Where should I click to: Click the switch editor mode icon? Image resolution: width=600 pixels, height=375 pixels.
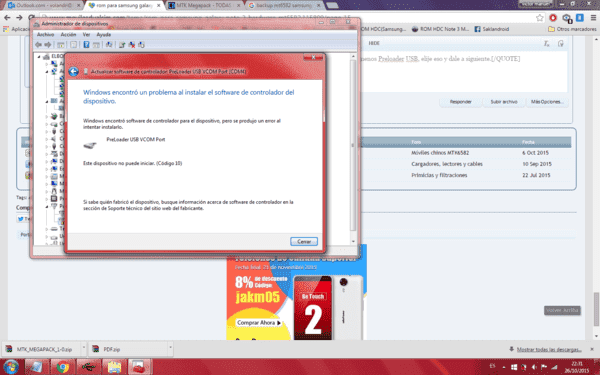(561, 44)
